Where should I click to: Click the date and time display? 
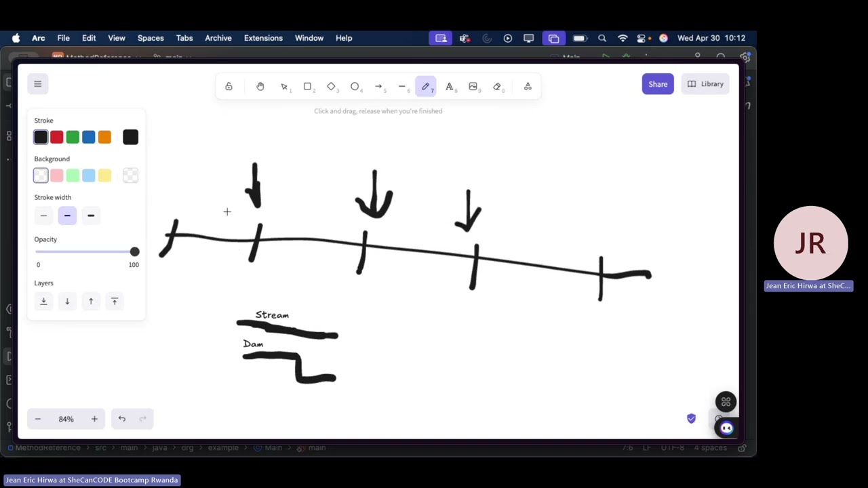(711, 38)
